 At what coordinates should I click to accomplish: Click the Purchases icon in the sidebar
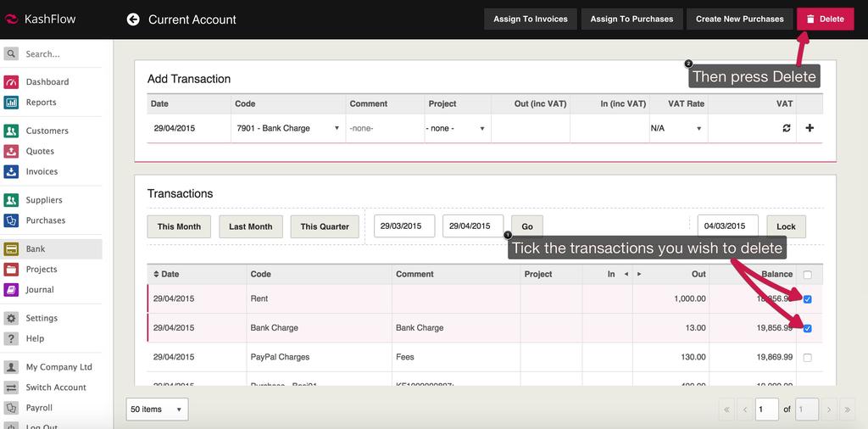point(11,220)
